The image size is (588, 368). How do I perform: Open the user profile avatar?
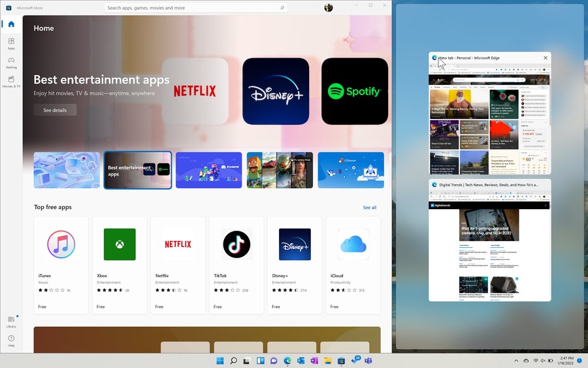point(329,7)
